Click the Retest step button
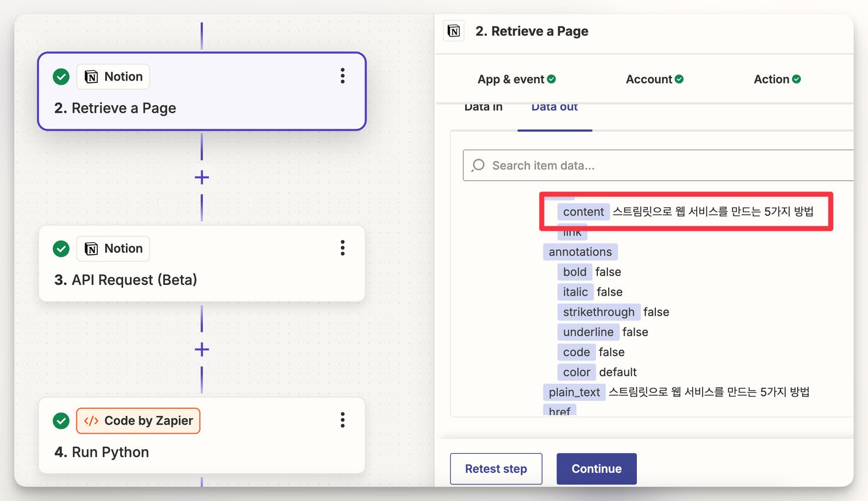The height and width of the screenshot is (501, 868). 496,469
